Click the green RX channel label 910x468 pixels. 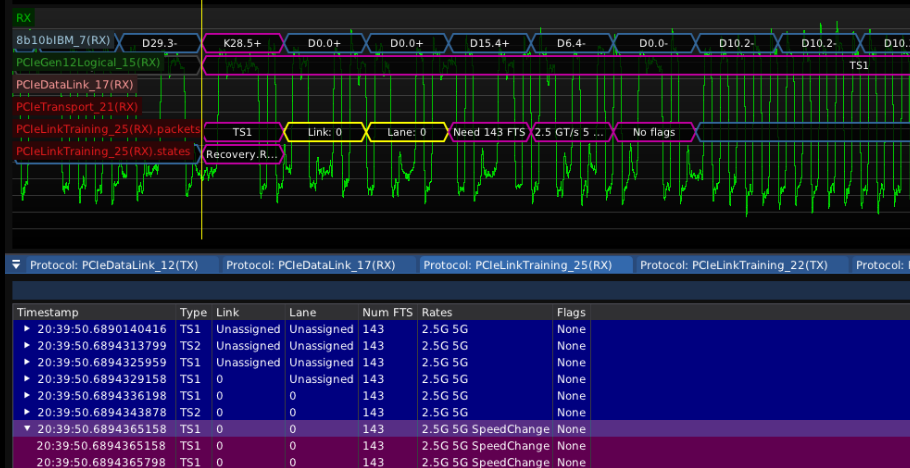[x=24, y=18]
